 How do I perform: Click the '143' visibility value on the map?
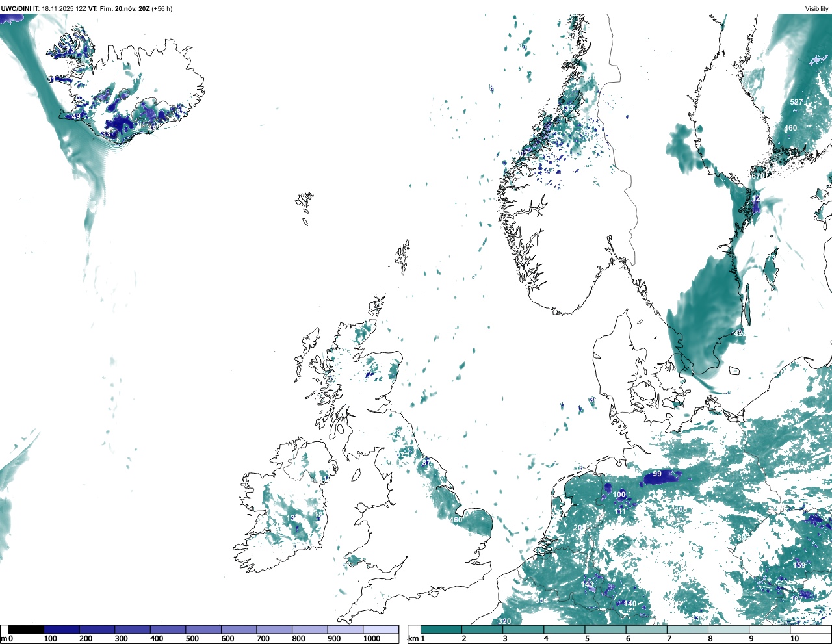coord(587,584)
